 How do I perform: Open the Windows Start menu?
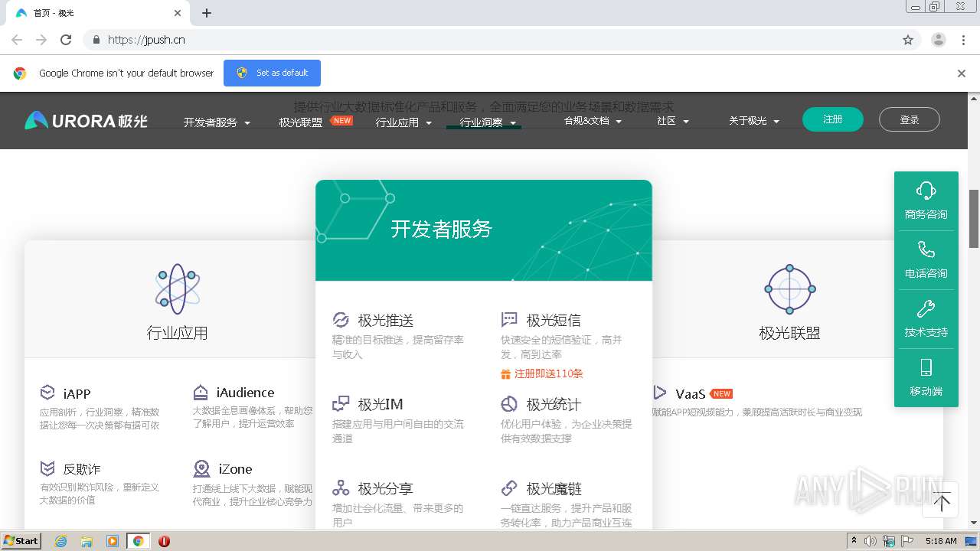[x=21, y=540]
